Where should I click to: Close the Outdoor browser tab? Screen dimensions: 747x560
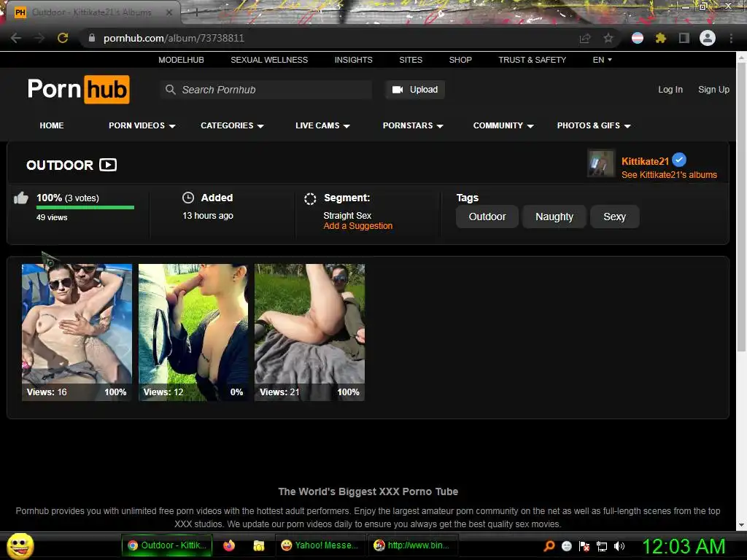(x=169, y=13)
